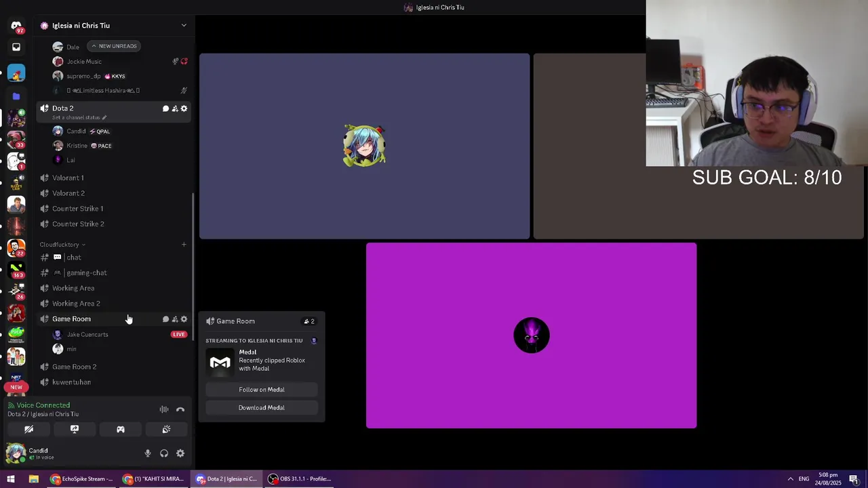The image size is (868, 488).
Task: Join kuwentuhan voice channel
Action: [113, 382]
